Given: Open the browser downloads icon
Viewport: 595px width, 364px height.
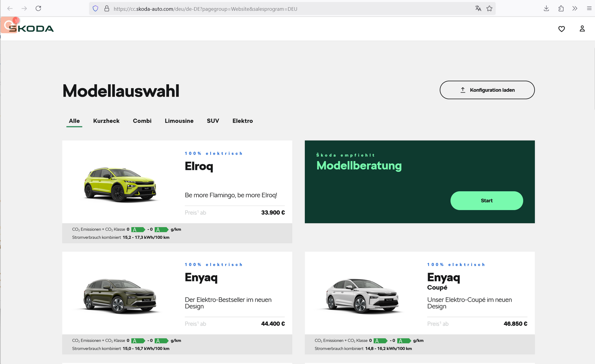Looking at the screenshot, I should point(546,8).
